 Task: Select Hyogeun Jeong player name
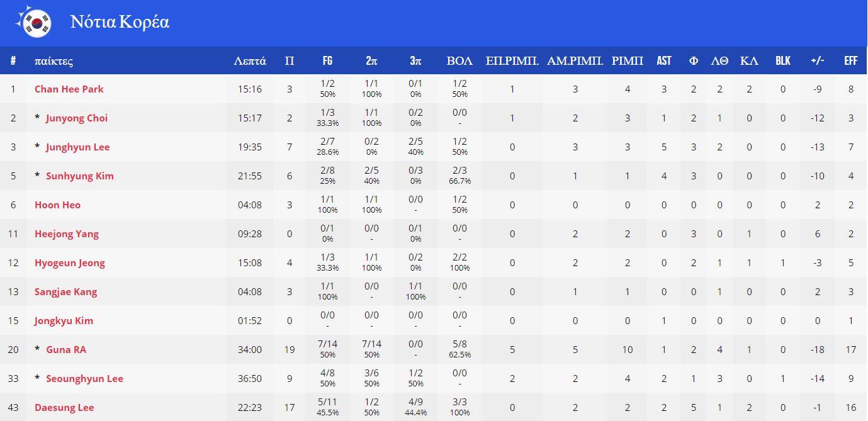point(70,263)
